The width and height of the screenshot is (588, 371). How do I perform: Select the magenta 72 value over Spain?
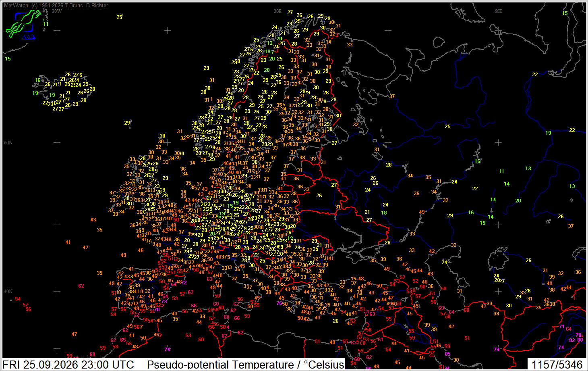[x=184, y=283]
